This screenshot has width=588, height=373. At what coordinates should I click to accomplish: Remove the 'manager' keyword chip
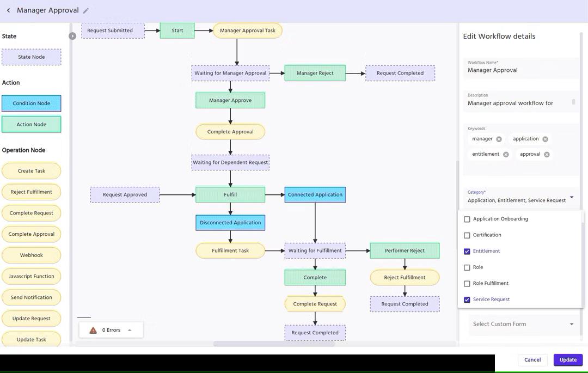[499, 139]
